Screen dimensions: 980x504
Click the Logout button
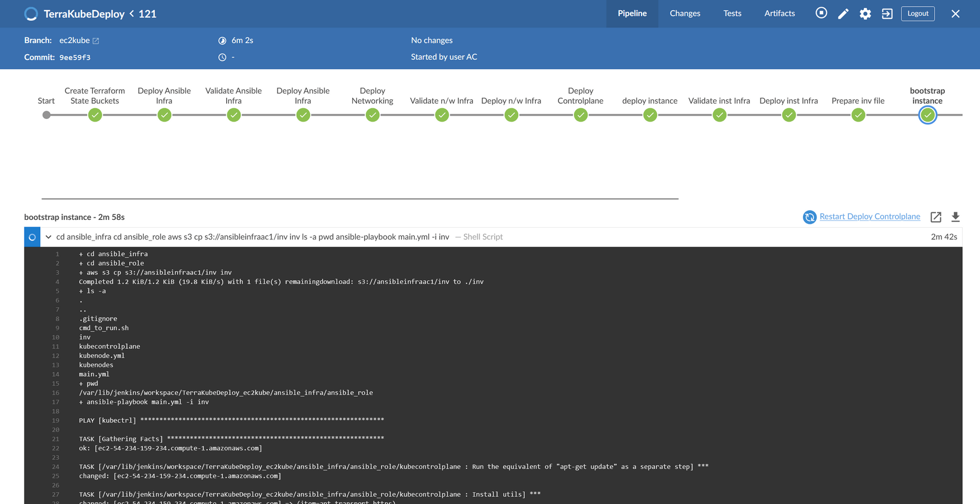pyautogui.click(x=917, y=13)
